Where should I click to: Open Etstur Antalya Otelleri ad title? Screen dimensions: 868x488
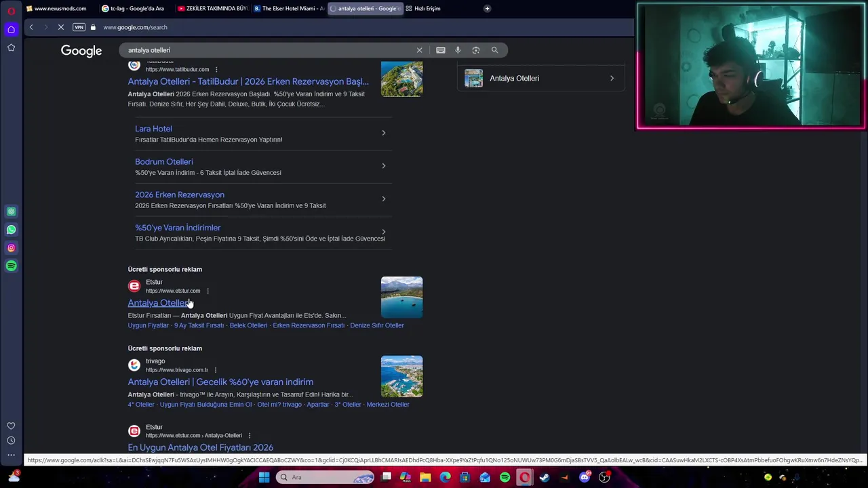159,303
